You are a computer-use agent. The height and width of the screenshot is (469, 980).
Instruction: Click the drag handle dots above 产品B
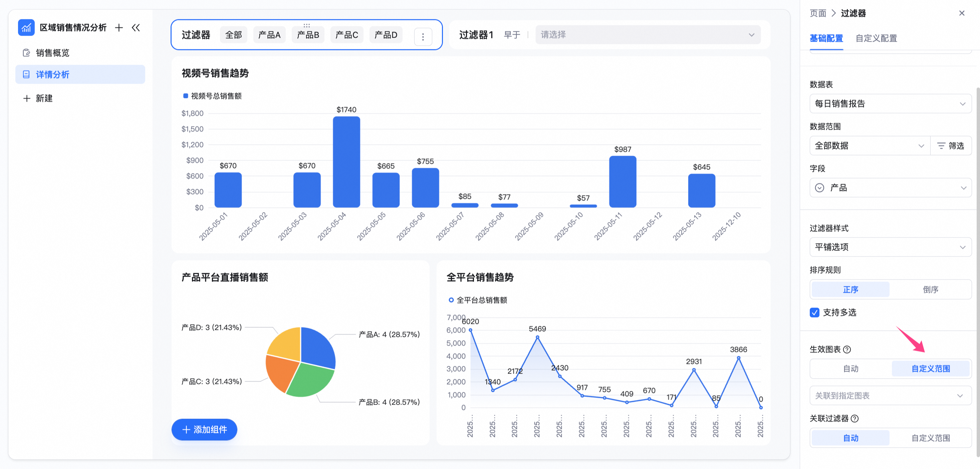pyautogui.click(x=307, y=25)
